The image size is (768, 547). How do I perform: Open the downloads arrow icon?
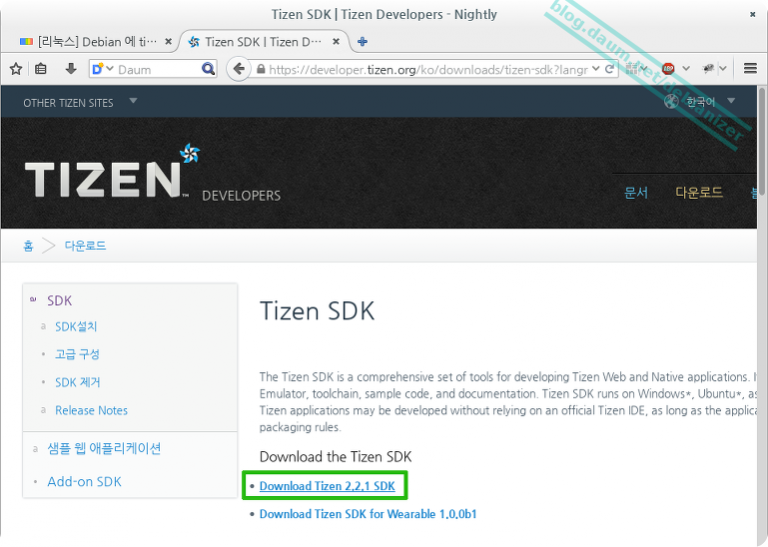coord(71,69)
